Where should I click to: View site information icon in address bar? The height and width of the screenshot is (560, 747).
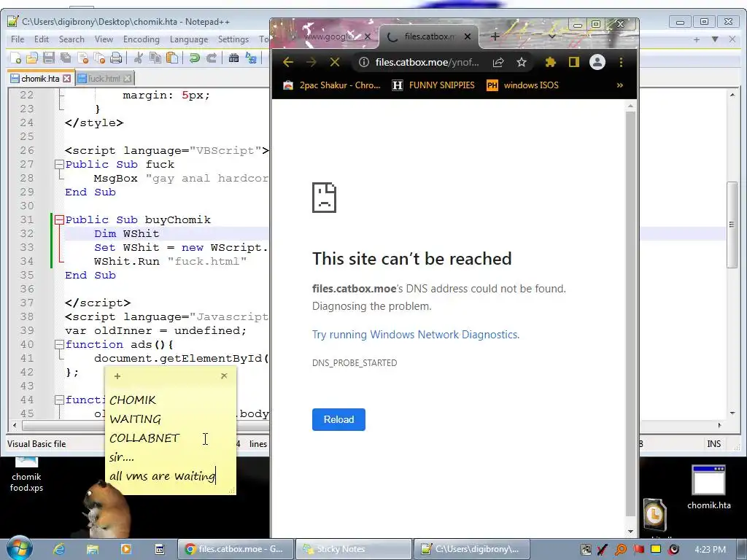[364, 63]
